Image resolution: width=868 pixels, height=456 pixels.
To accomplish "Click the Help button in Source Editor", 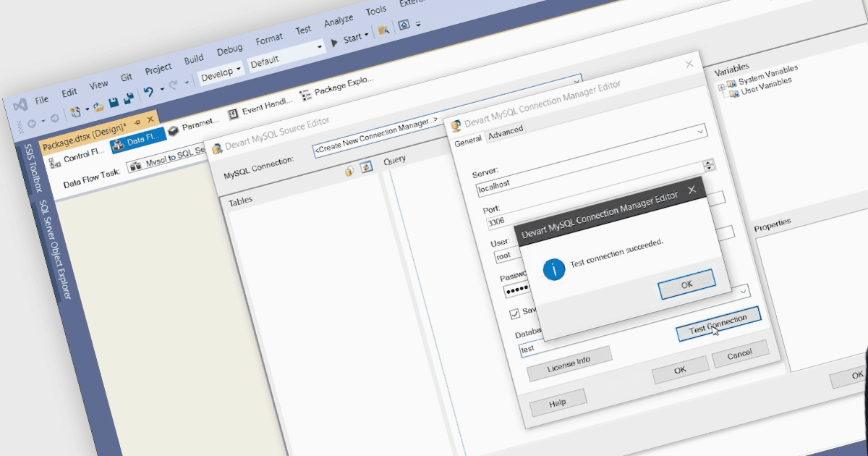I will pyautogui.click(x=558, y=402).
